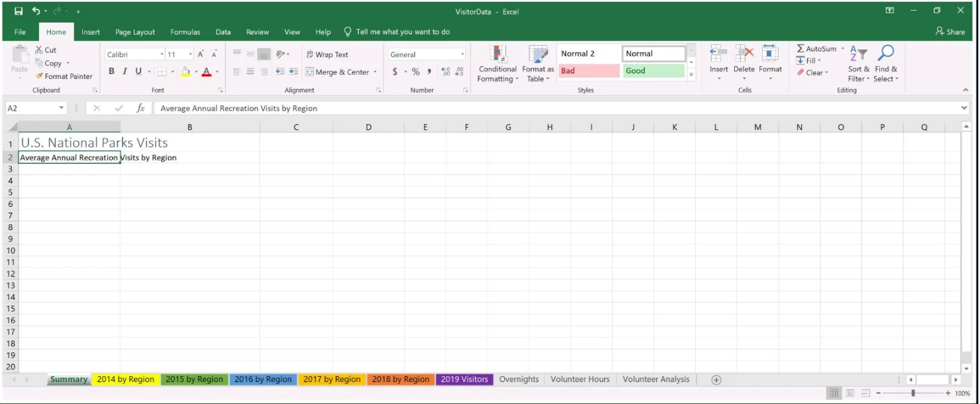Click the Insert cells icon
The image size is (980, 404).
[718, 54]
